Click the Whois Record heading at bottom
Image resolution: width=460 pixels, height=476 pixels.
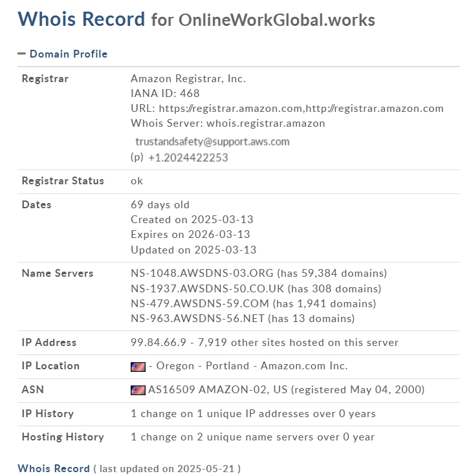point(54,468)
